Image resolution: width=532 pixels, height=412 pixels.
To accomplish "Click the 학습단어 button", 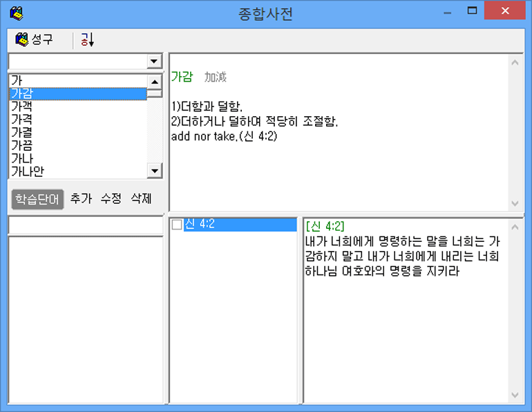I will [x=38, y=199].
